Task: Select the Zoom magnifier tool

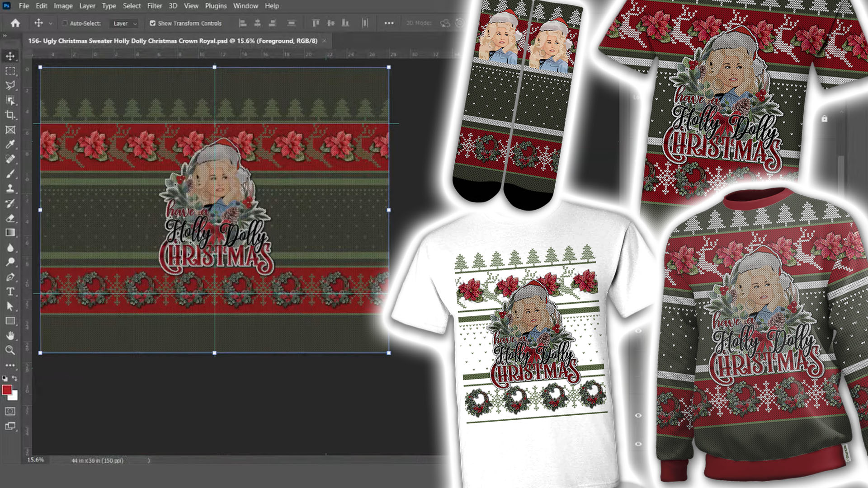Action: [x=10, y=350]
